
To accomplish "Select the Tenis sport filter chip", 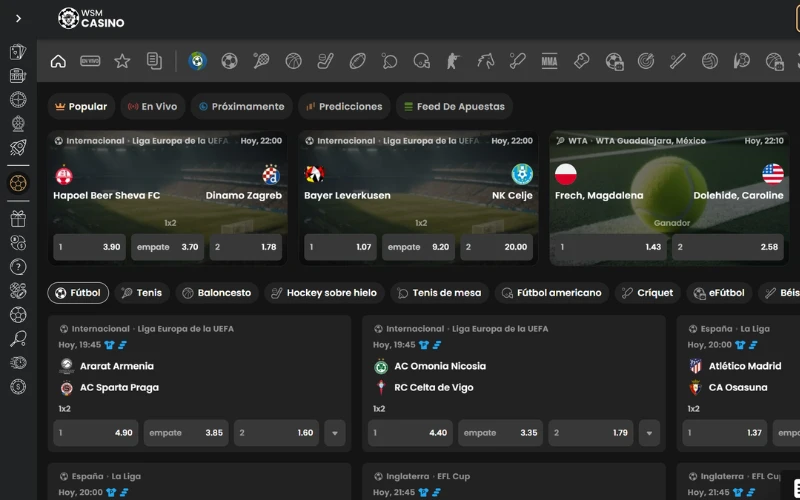I will [x=142, y=293].
